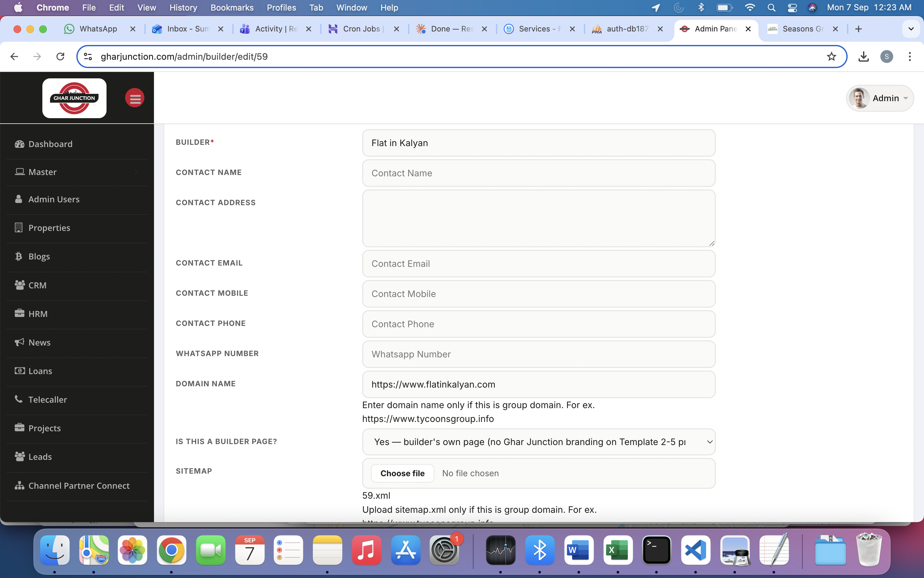Click into the Domain Name field
The width and height of the screenshot is (924, 578).
point(539,385)
